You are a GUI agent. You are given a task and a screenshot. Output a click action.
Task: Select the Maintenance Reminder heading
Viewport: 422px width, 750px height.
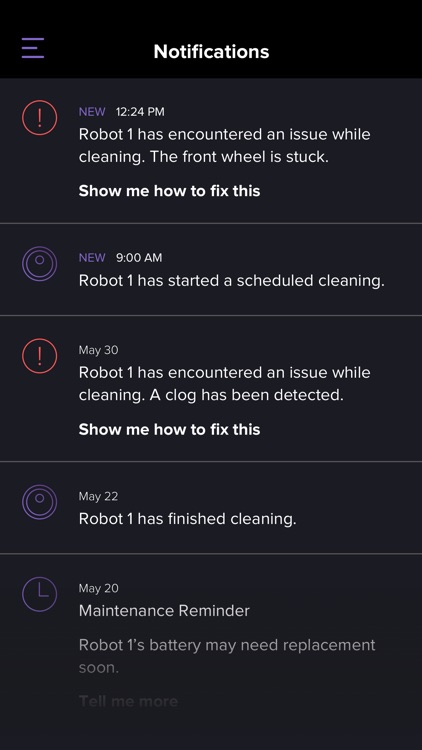pos(164,611)
